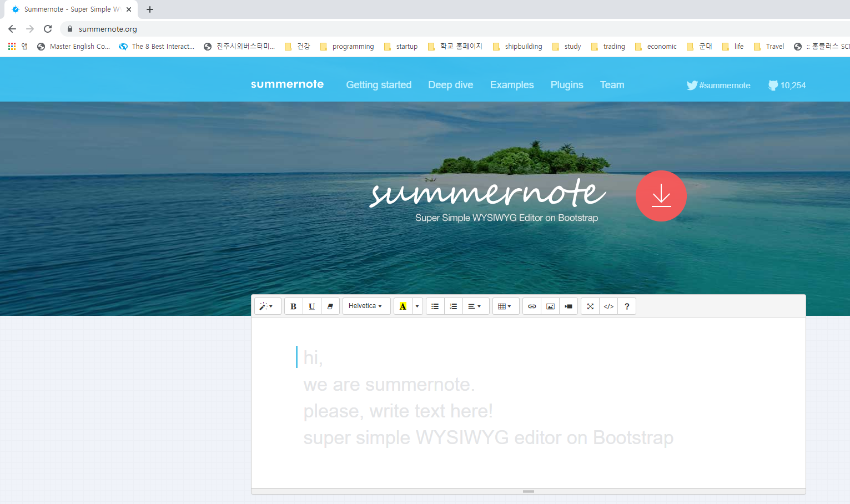850x504 pixels.
Task: Open the Helvetica font family dropdown
Action: click(x=366, y=306)
